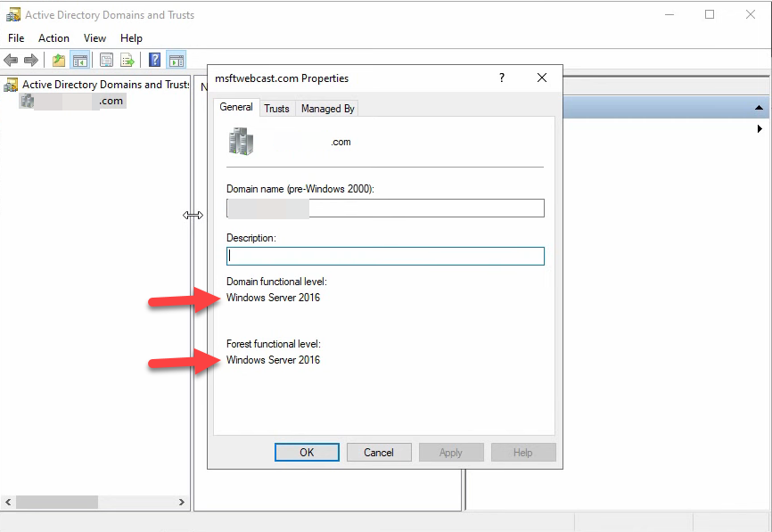Toggle Show/Hide Console Tree toolbar icon
The height and width of the screenshot is (532, 772).
coord(79,61)
